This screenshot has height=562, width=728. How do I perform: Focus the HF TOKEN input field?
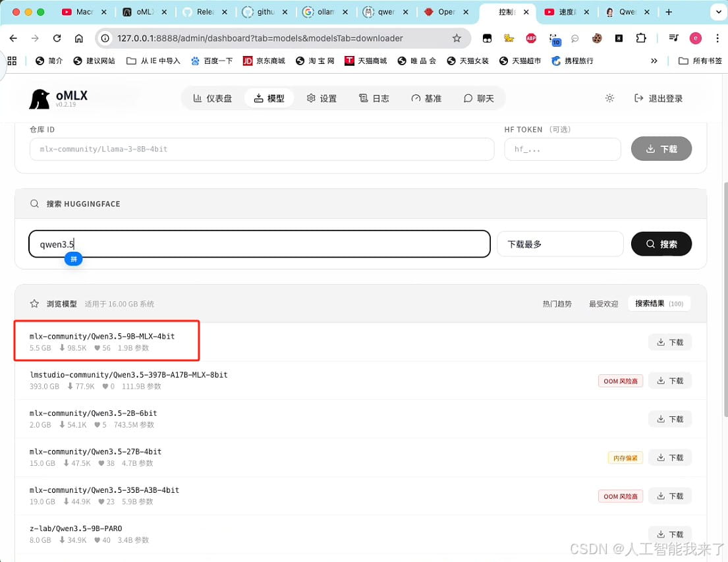(x=562, y=149)
